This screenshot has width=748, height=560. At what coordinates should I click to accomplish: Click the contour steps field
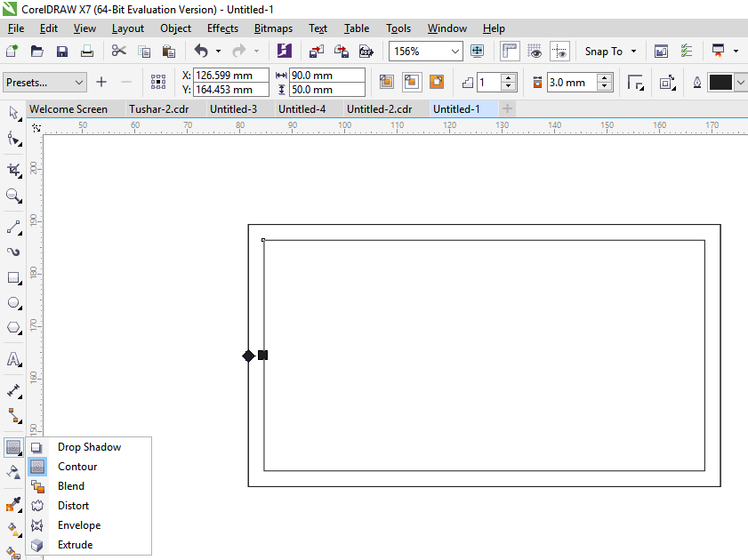(488, 83)
